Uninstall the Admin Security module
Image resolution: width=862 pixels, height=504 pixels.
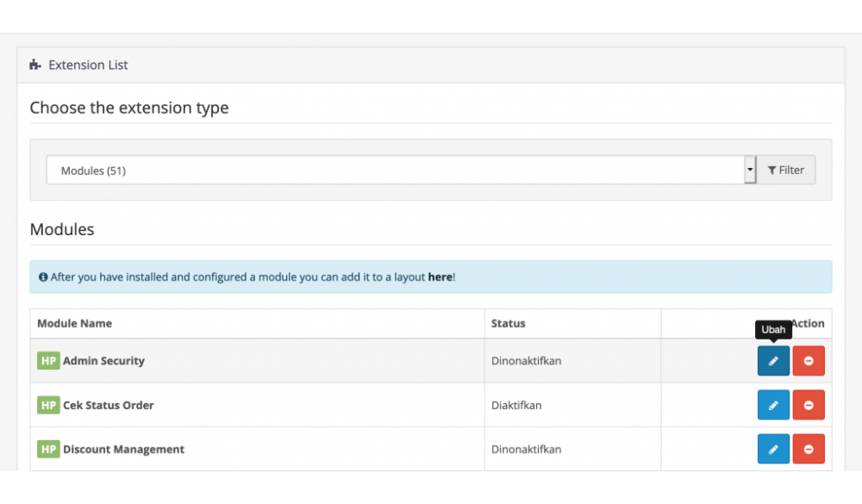coord(809,361)
